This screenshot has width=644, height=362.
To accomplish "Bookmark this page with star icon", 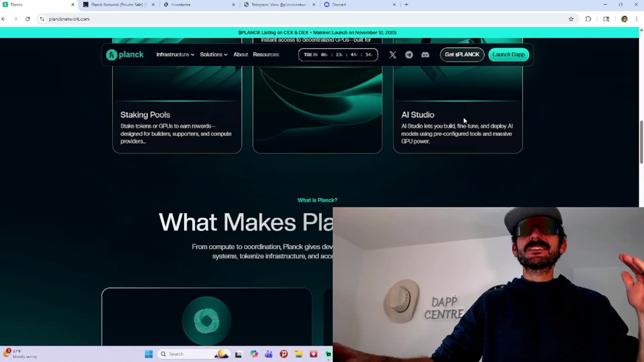I will (x=571, y=19).
